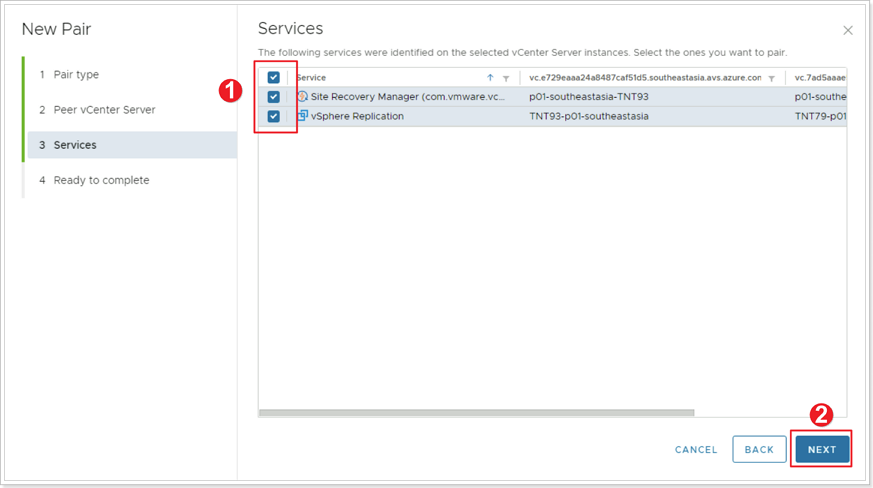The height and width of the screenshot is (488, 873).
Task: Click the CANCEL button
Action: click(696, 450)
